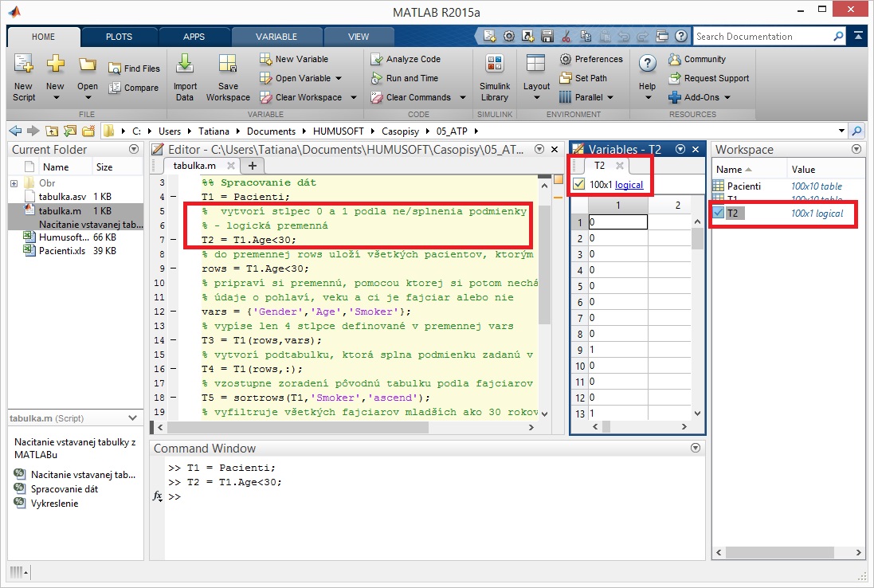Open the Parallel dropdown
Viewport: 874px width, 588px height.
pyautogui.click(x=609, y=97)
